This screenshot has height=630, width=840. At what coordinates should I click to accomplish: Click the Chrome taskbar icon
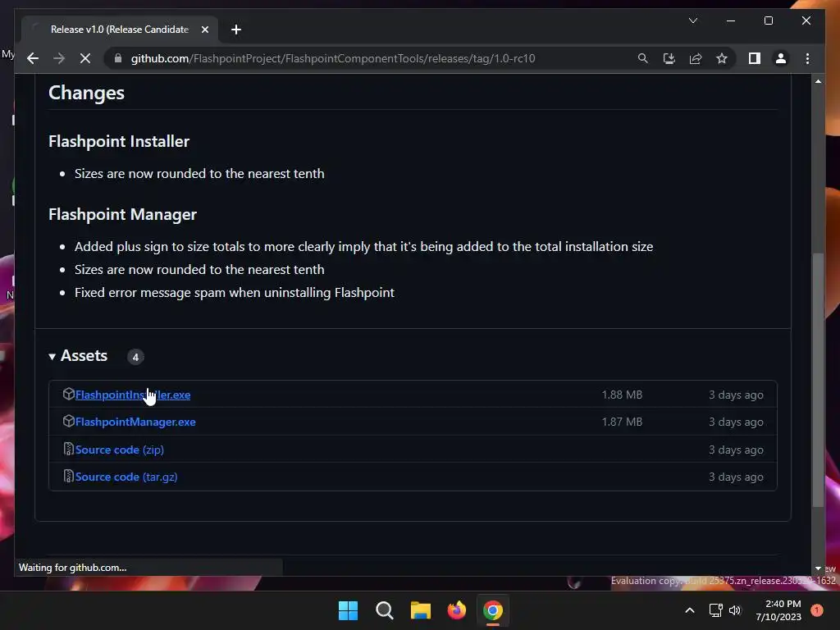tap(493, 610)
